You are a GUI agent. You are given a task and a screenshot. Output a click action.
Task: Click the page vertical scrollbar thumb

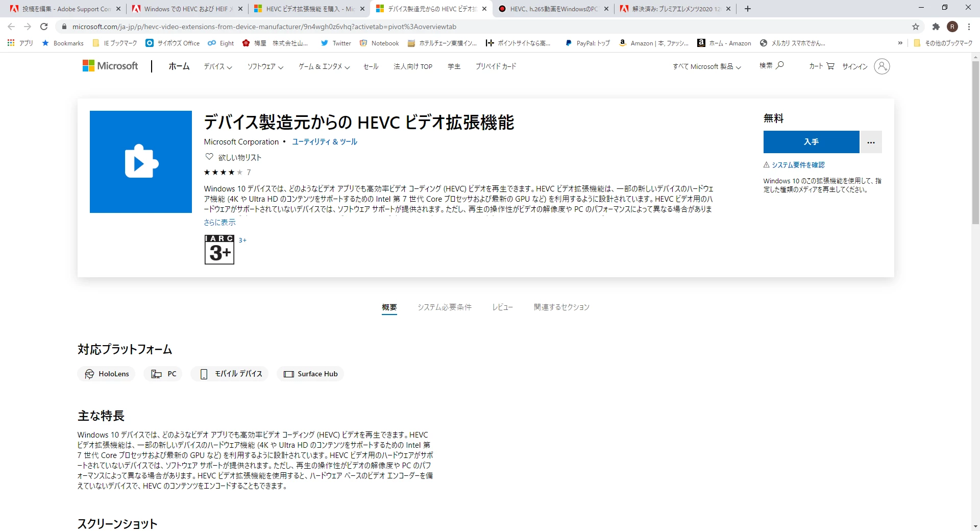point(975,143)
